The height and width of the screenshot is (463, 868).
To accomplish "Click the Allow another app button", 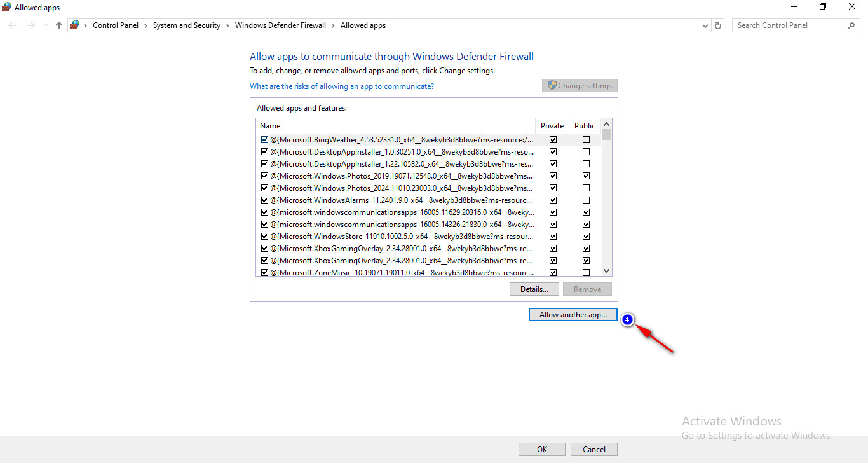I will pyautogui.click(x=573, y=314).
